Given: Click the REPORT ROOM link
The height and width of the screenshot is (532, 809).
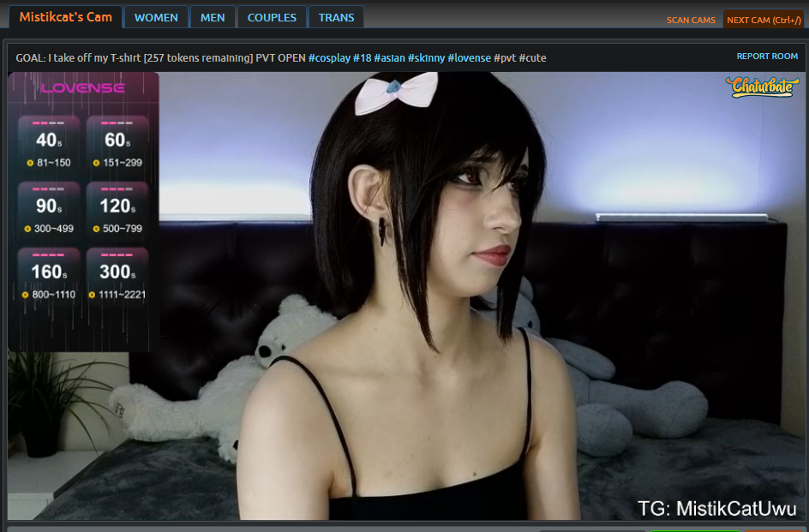Looking at the screenshot, I should [x=767, y=57].
